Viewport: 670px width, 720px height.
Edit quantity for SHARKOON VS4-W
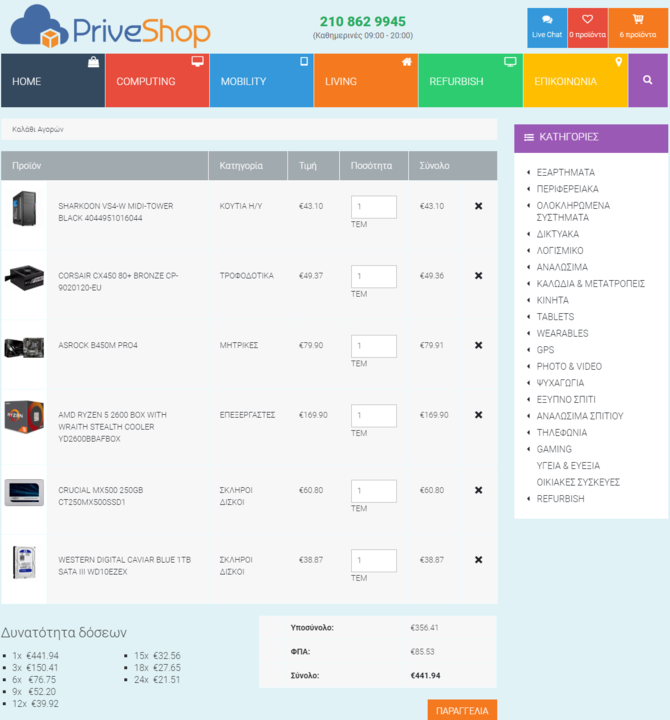click(x=374, y=207)
